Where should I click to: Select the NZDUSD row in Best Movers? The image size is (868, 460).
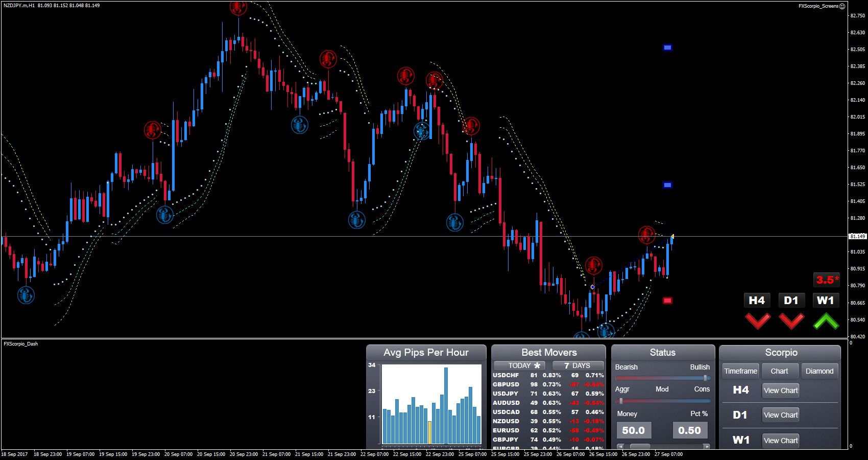(548, 421)
